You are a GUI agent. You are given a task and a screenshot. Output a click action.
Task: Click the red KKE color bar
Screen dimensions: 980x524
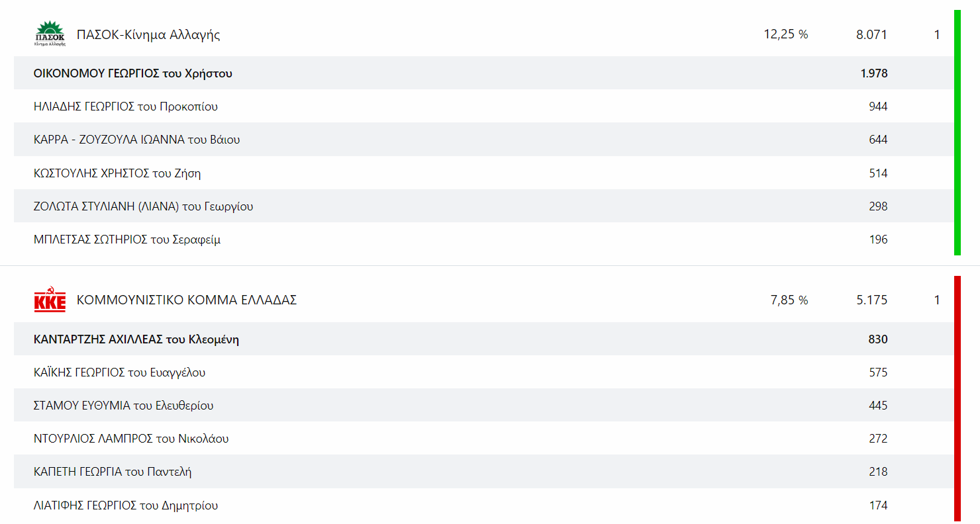(x=957, y=398)
